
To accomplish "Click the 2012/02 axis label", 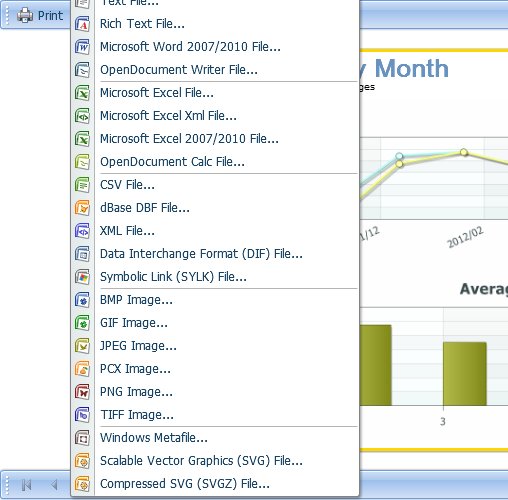I will point(465,237).
